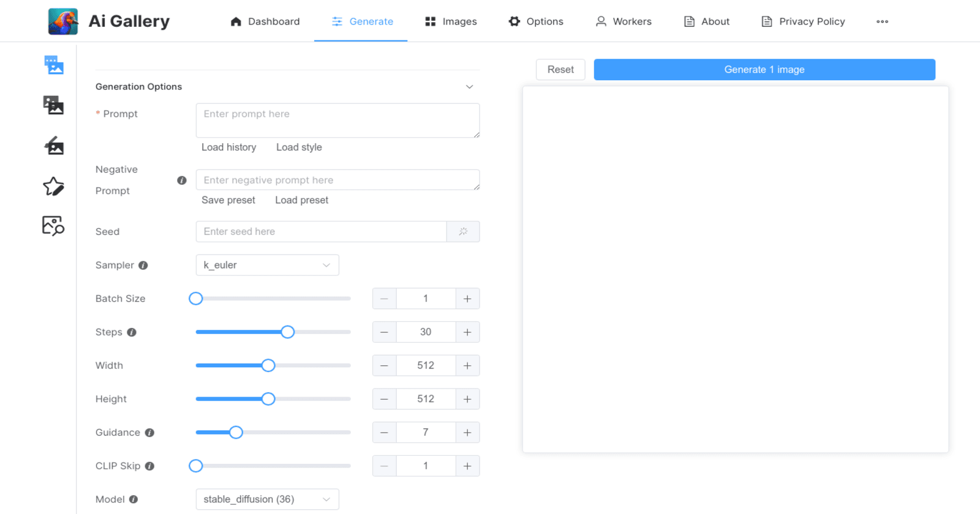Switch to the Workers tab
The image size is (980, 514).
[624, 21]
